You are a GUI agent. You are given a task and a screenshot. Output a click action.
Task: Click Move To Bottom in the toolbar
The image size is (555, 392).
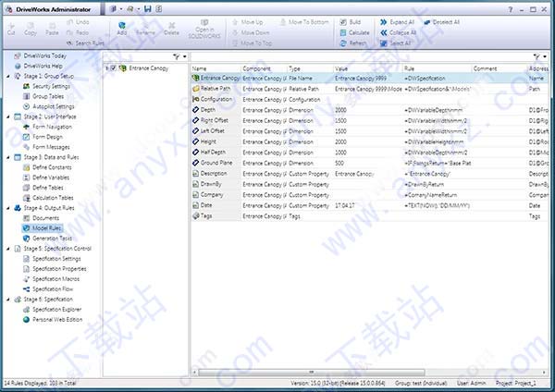(304, 22)
